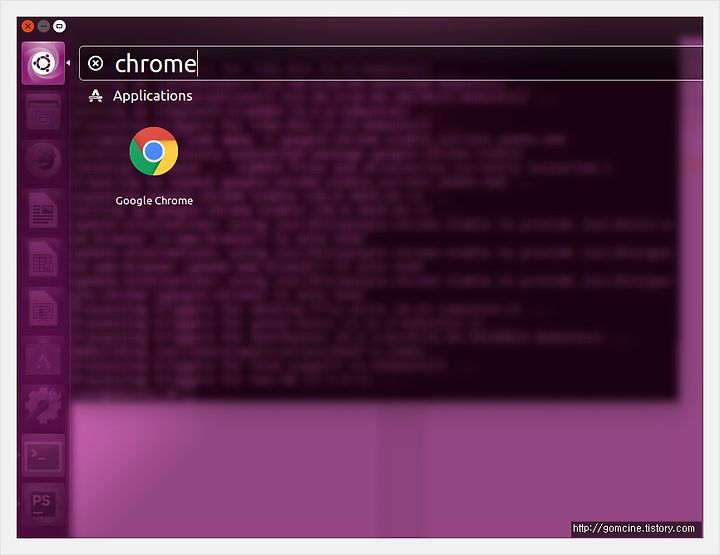Click the Applications category icon
This screenshot has width=720, height=555.
point(96,95)
